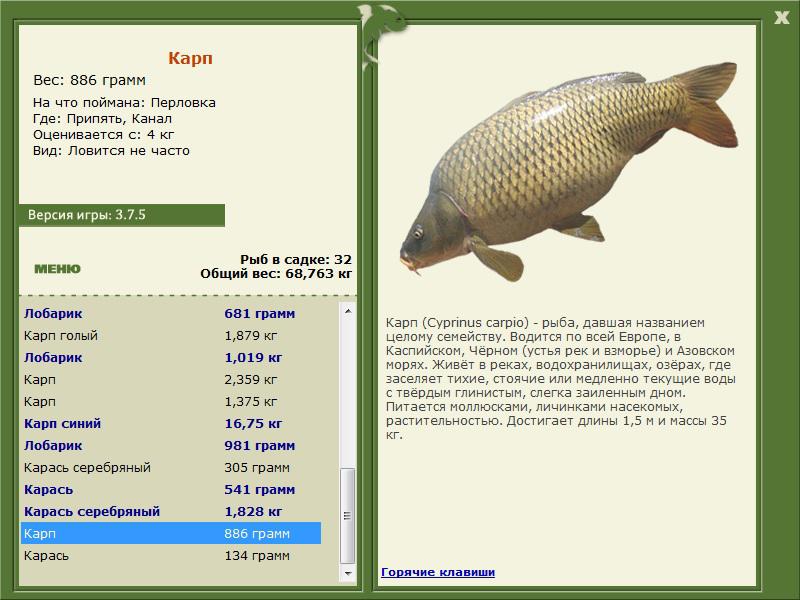The height and width of the screenshot is (600, 800).
Task: Close the fish info window with X
Action: pos(781,18)
